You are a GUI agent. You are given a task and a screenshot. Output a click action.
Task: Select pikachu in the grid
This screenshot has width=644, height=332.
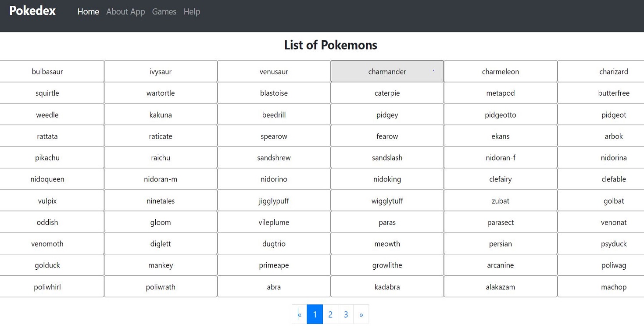pyautogui.click(x=47, y=157)
